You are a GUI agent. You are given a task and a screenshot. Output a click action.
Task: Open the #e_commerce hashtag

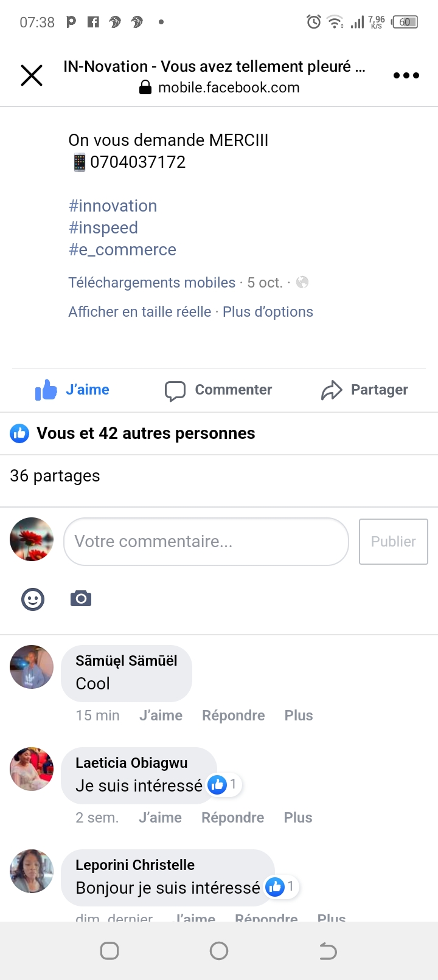[122, 250]
